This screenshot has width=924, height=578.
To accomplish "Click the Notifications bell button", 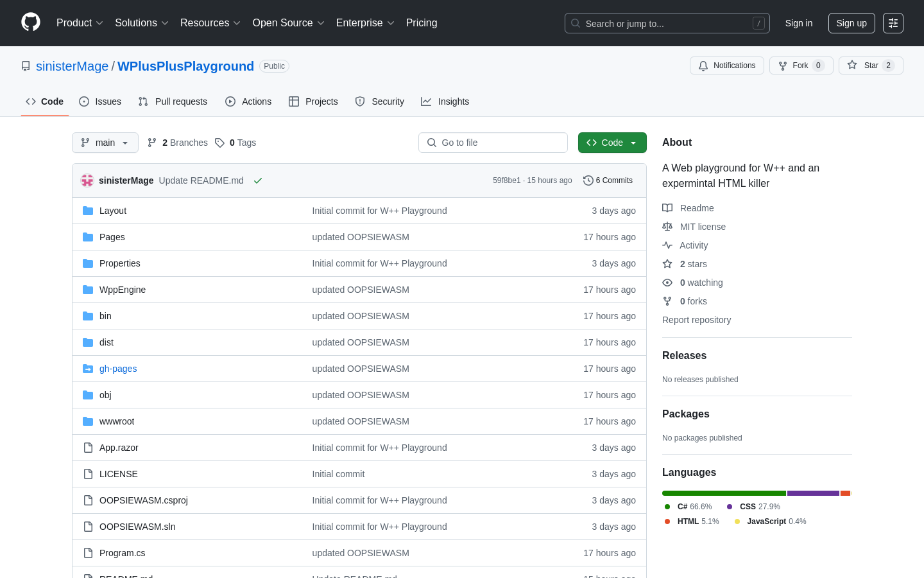I will tap(727, 66).
